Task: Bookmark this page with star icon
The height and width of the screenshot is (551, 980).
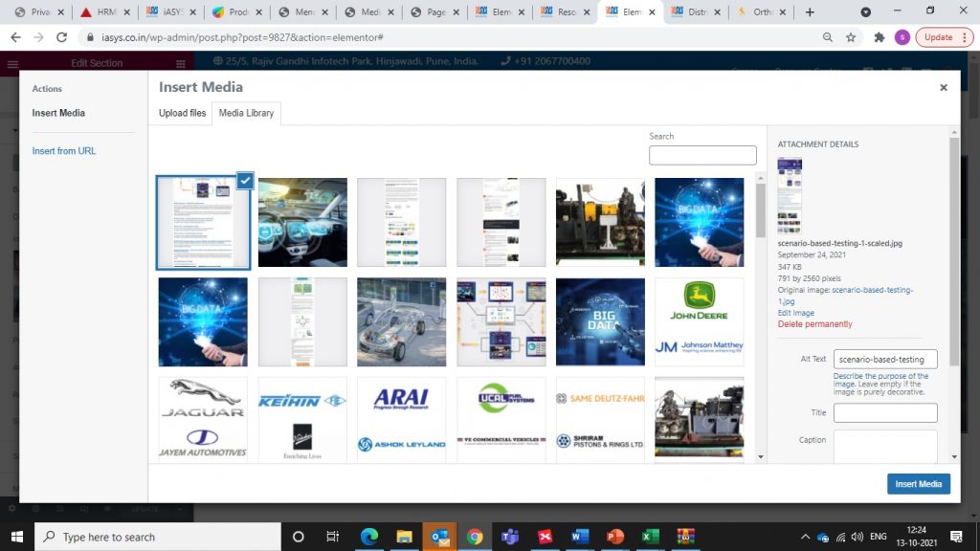Action: pyautogui.click(x=851, y=37)
